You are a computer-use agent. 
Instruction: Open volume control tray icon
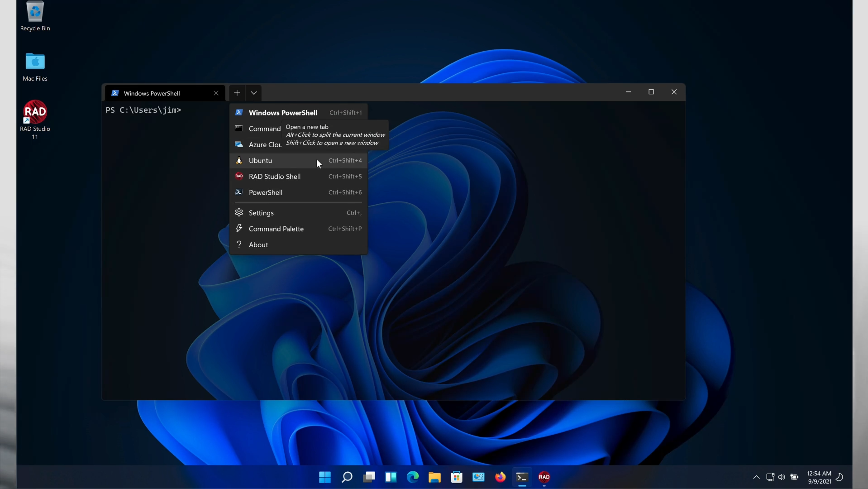(782, 477)
